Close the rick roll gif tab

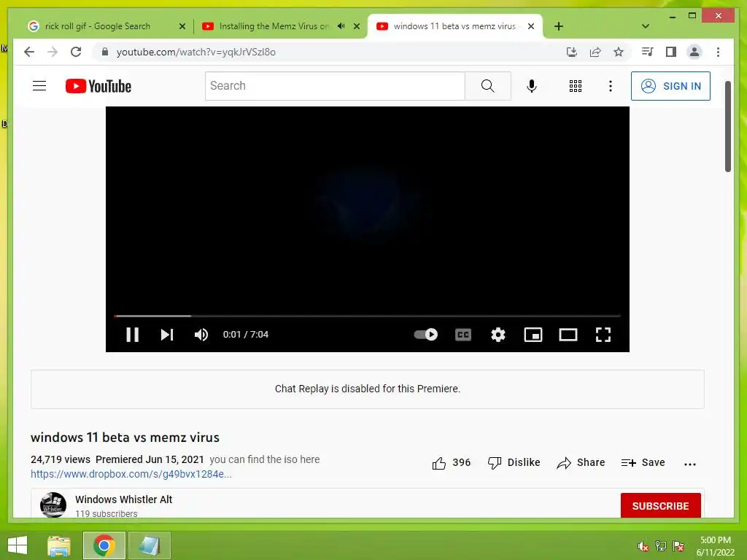click(182, 27)
